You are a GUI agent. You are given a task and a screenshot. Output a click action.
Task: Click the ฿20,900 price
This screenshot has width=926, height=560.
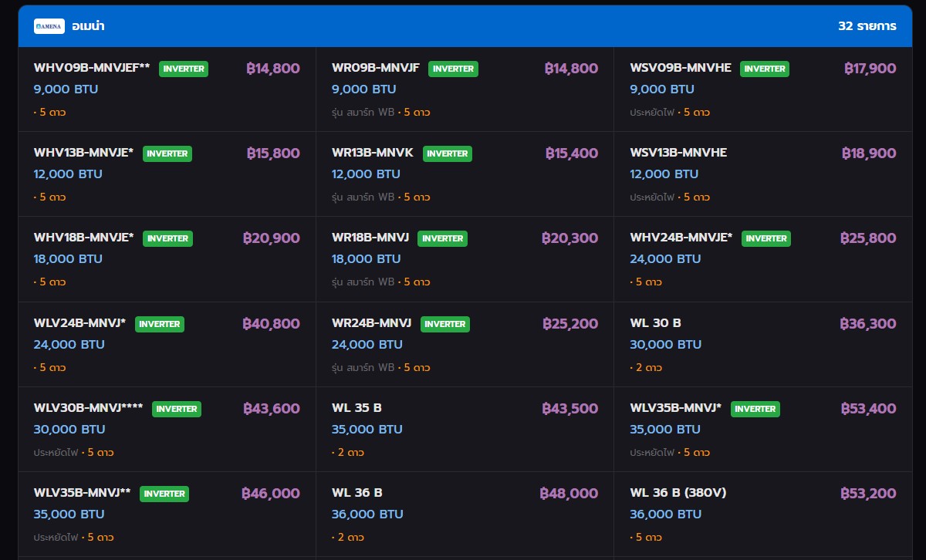click(x=271, y=238)
